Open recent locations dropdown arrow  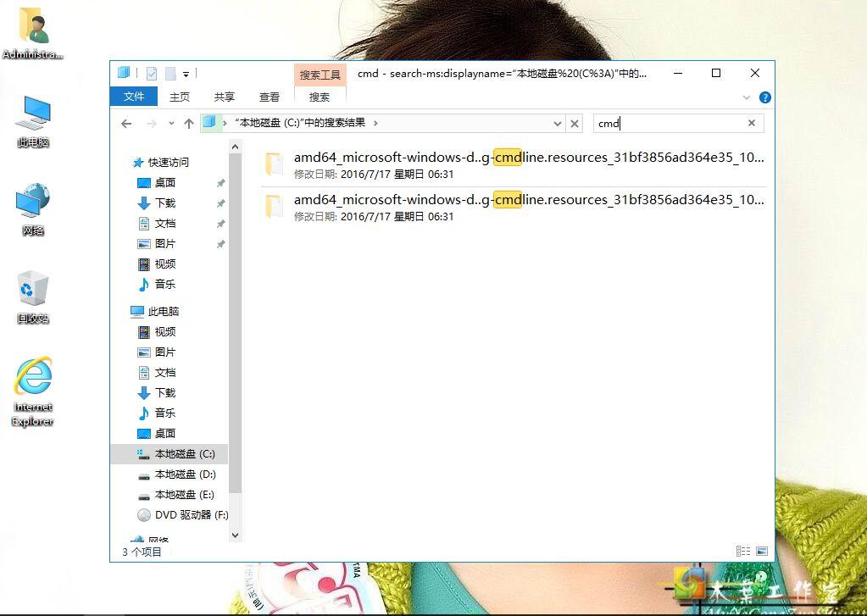click(171, 124)
